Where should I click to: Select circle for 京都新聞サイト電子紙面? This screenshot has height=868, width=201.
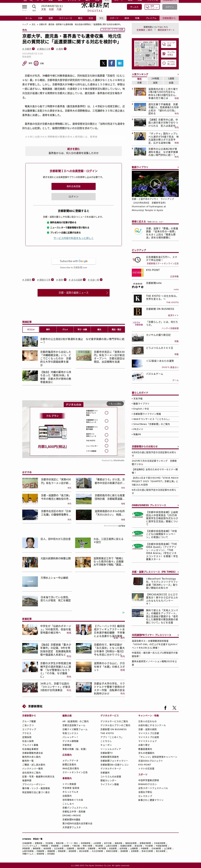click(107, 428)
